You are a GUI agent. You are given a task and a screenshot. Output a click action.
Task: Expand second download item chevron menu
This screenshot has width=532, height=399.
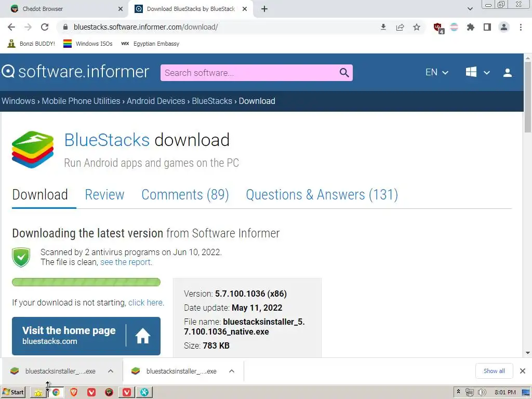[232, 371]
